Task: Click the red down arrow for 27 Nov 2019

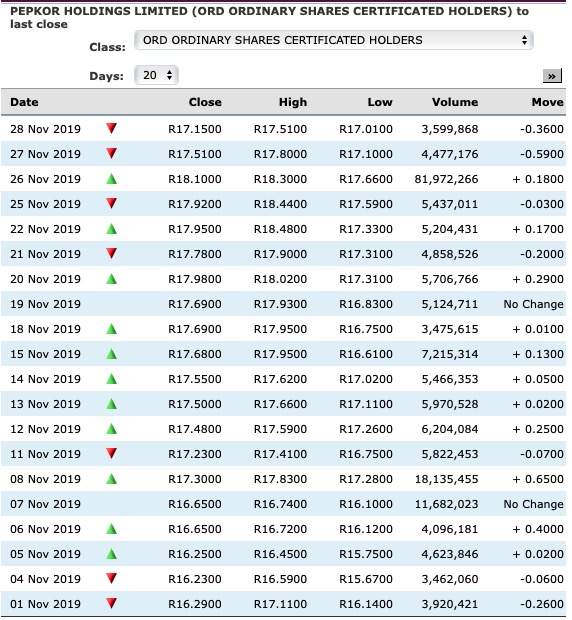Action: (111, 153)
